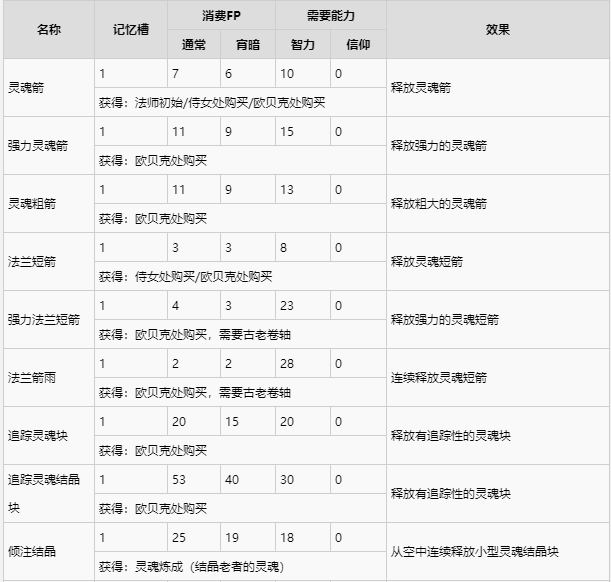Click 法兰短箭's intelligence value 8

click(283, 248)
